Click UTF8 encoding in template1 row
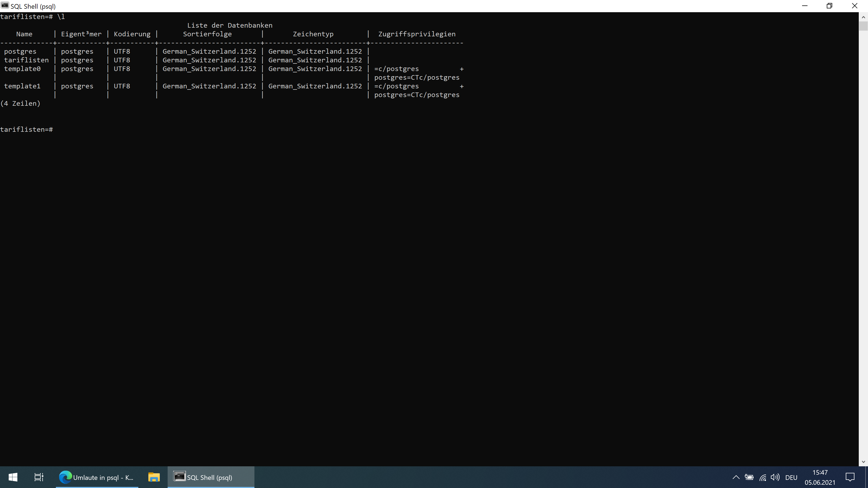This screenshot has width=868, height=488. [122, 86]
